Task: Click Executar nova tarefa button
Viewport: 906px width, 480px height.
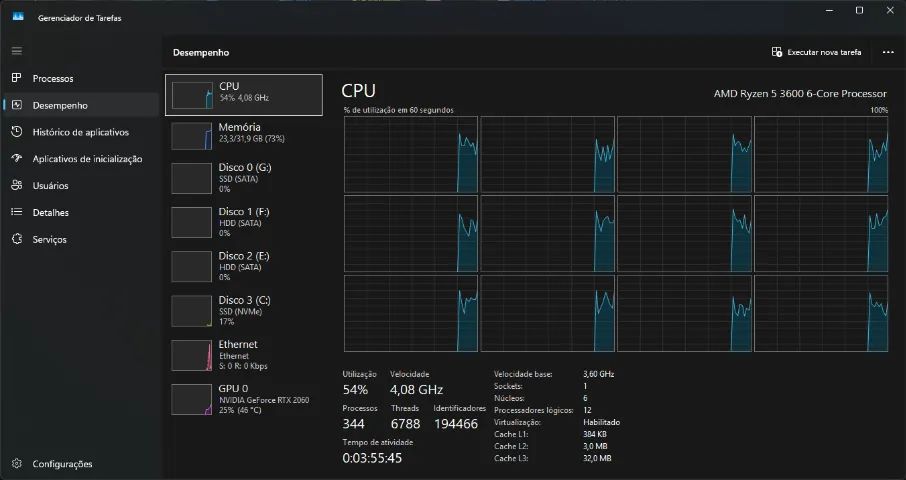Action: pos(816,52)
